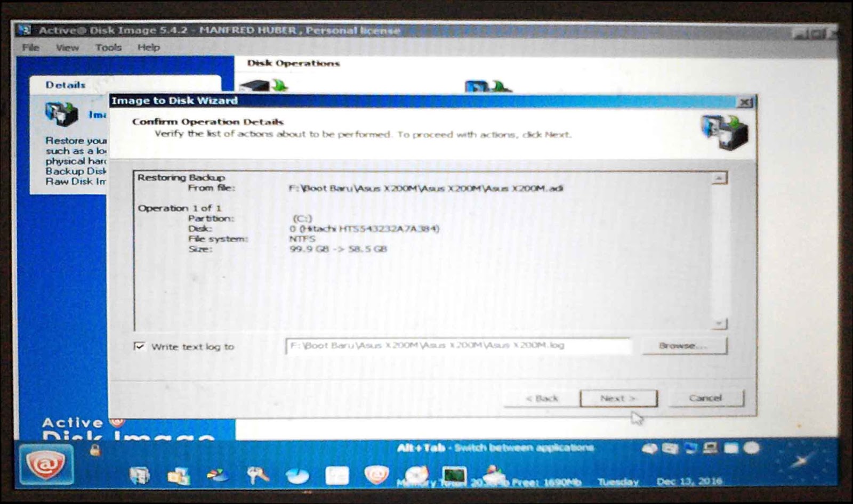This screenshot has height=504, width=853.
Task: Open the CD disc burner icon
Action: 416,475
